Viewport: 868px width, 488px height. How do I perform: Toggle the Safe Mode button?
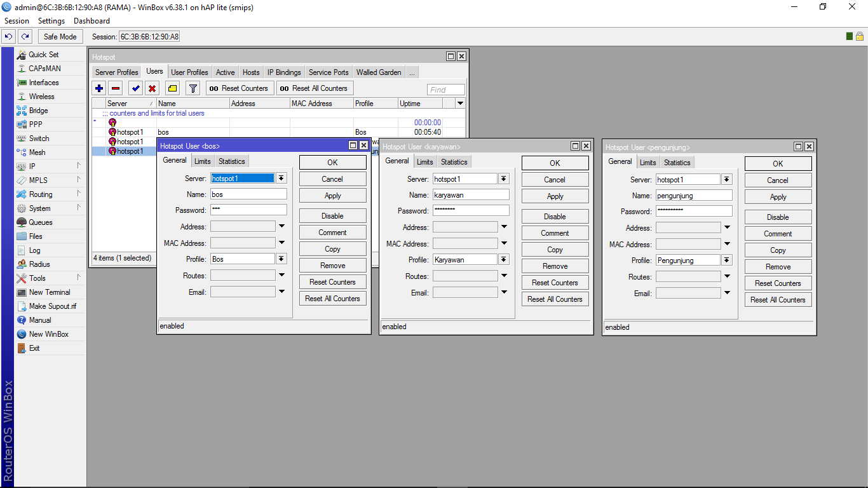(x=60, y=37)
